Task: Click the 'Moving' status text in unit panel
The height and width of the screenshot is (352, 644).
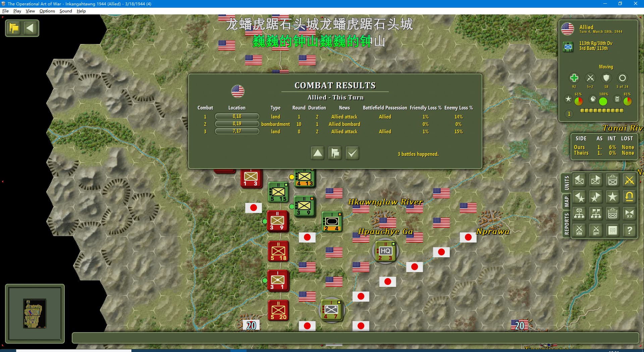Action: pos(606,67)
